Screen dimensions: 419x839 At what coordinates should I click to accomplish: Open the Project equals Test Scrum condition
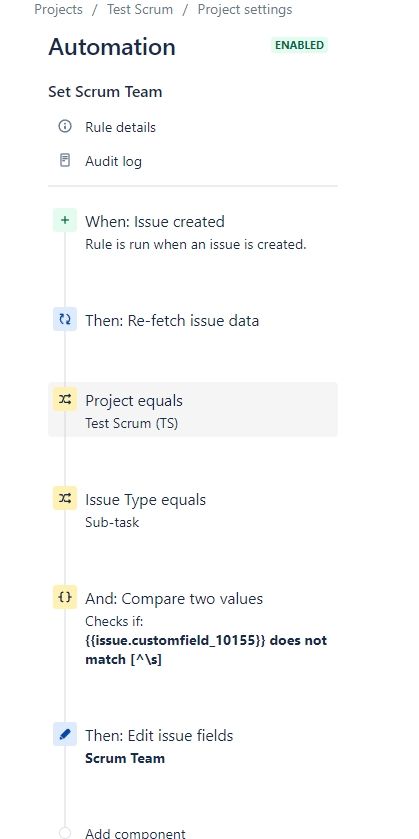click(x=193, y=409)
